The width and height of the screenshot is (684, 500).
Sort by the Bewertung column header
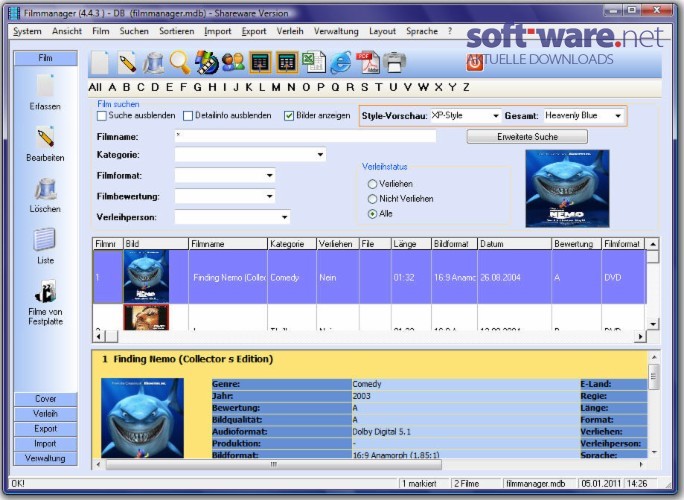pos(576,244)
